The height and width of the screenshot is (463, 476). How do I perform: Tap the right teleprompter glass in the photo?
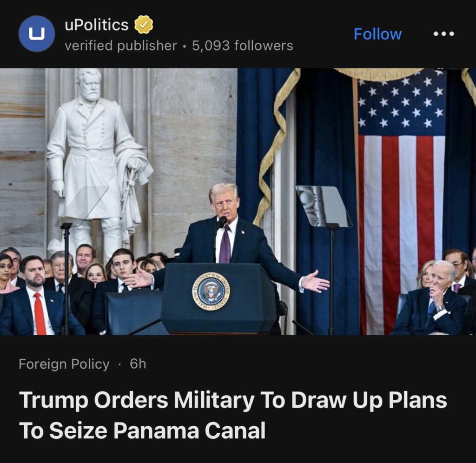point(324,206)
